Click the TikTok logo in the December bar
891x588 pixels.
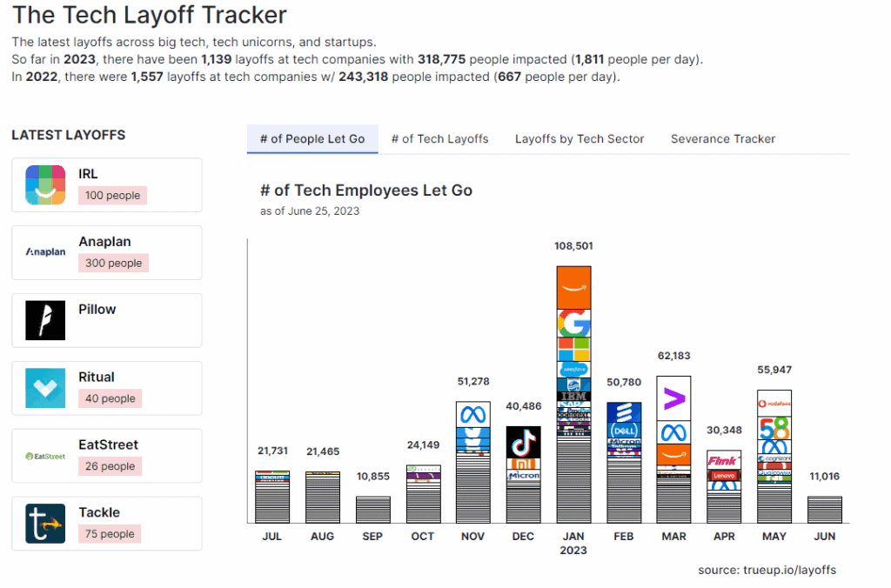tap(523, 441)
